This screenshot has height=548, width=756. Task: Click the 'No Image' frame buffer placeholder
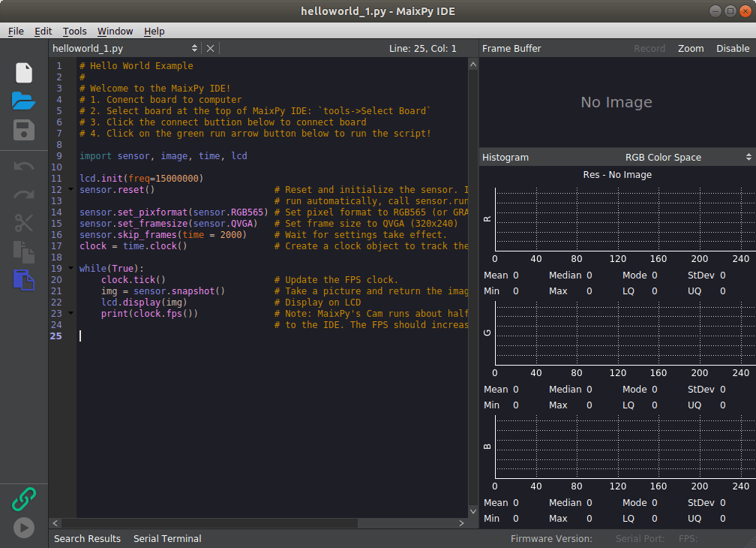[x=616, y=102]
